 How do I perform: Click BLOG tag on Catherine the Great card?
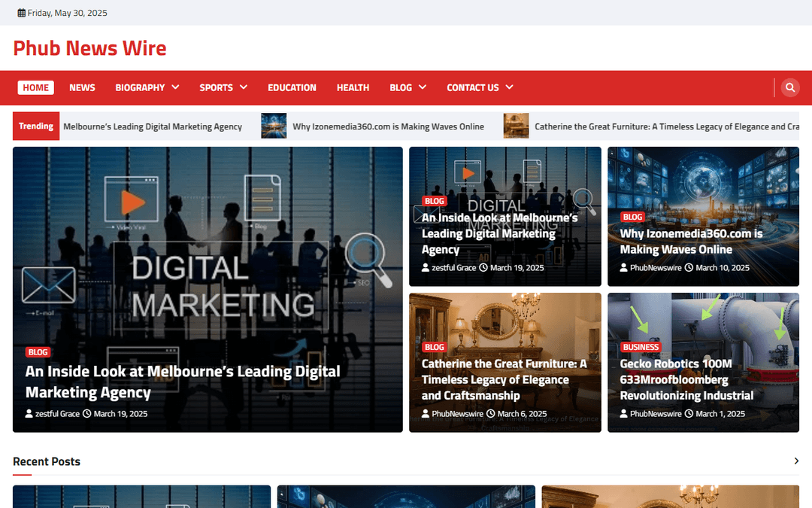(x=434, y=347)
